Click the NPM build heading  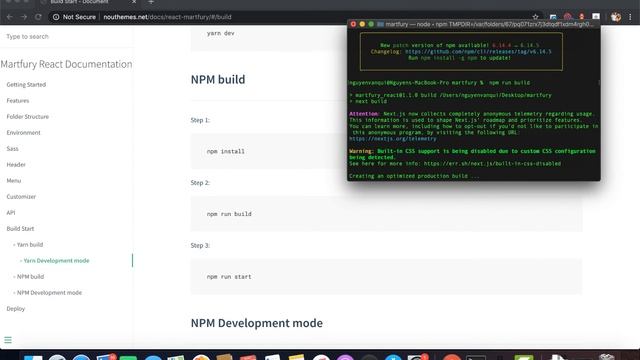point(218,79)
